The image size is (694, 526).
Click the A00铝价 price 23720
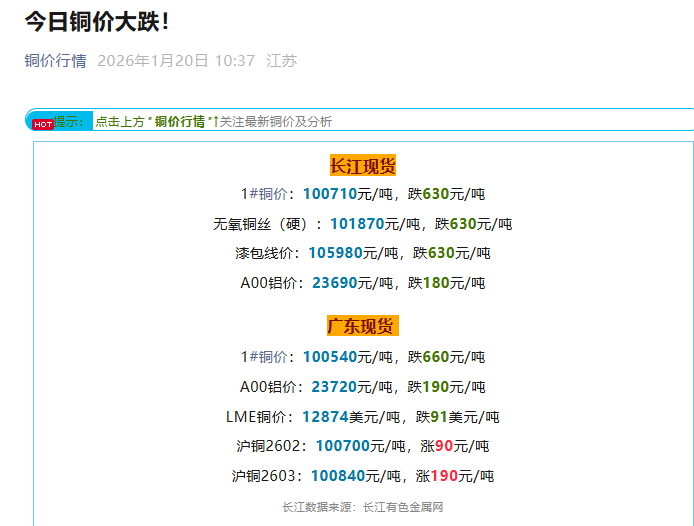(x=334, y=387)
